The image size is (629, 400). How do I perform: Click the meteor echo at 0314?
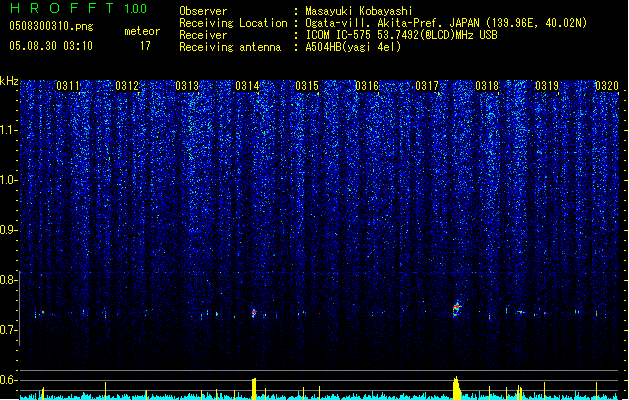click(x=254, y=313)
